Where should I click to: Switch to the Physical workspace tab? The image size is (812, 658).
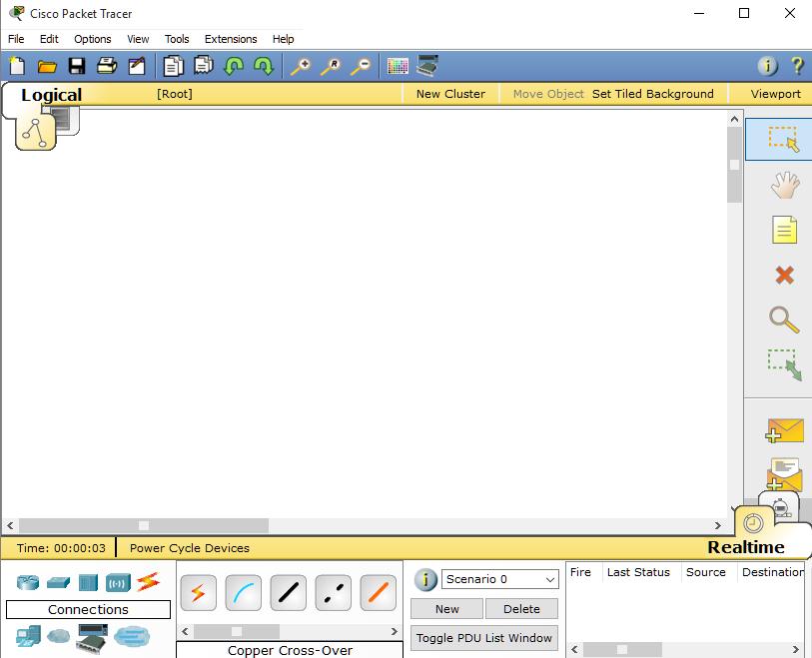tap(68, 120)
